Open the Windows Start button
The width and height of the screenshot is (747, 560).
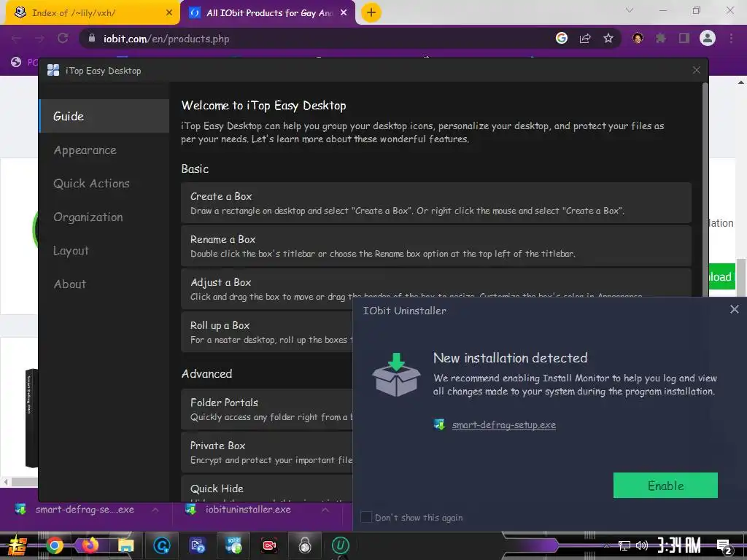click(18, 545)
